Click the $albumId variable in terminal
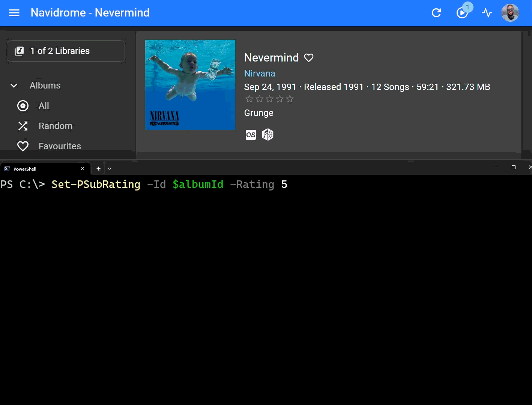The image size is (532, 405). (x=198, y=184)
